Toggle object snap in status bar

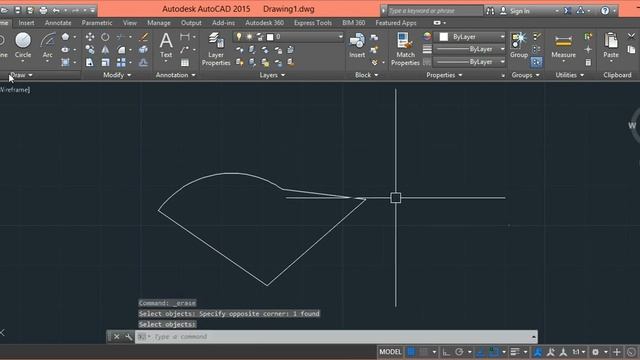pos(494,352)
